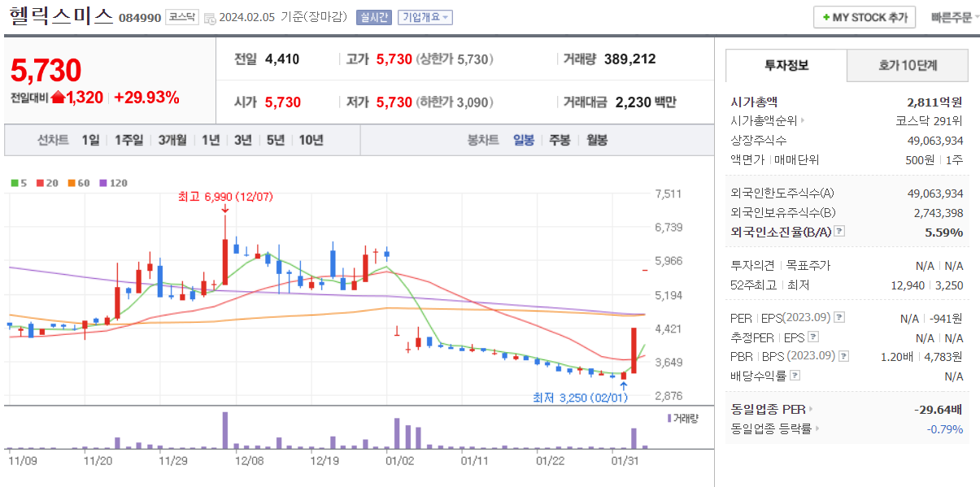Click the green 5-day moving average legend
The width and height of the screenshot is (980, 487).
[x=19, y=183]
